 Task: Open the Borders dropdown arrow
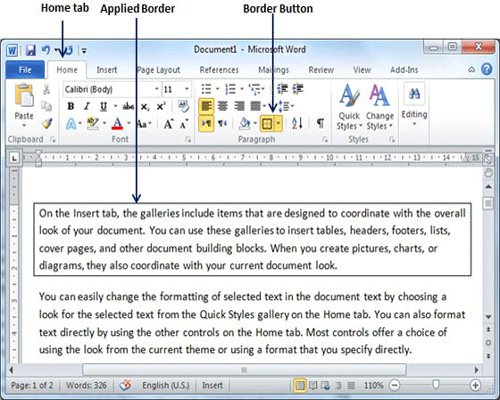coord(278,124)
